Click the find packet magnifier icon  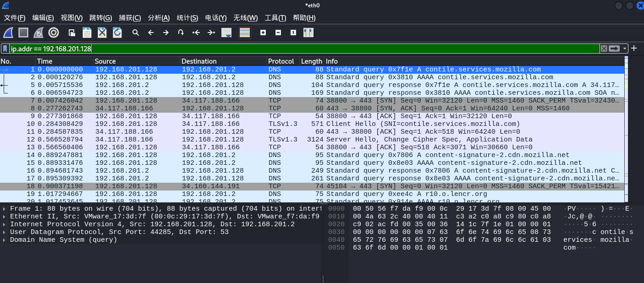[136, 33]
